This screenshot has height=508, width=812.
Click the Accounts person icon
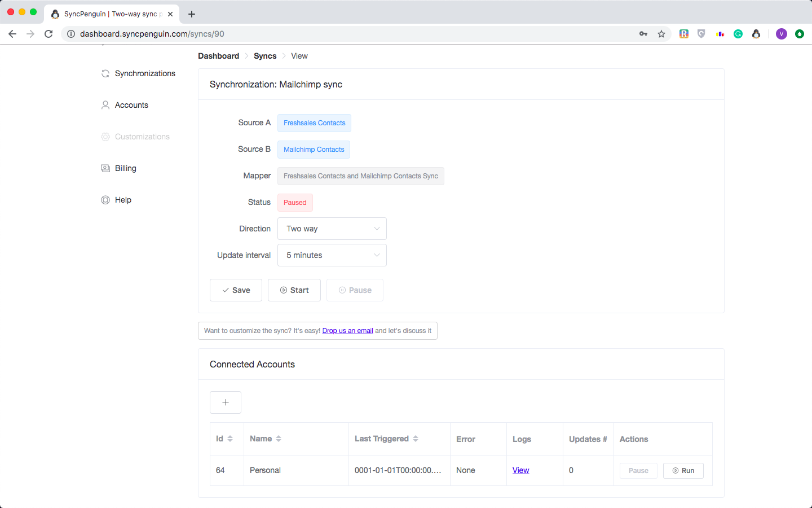click(105, 105)
